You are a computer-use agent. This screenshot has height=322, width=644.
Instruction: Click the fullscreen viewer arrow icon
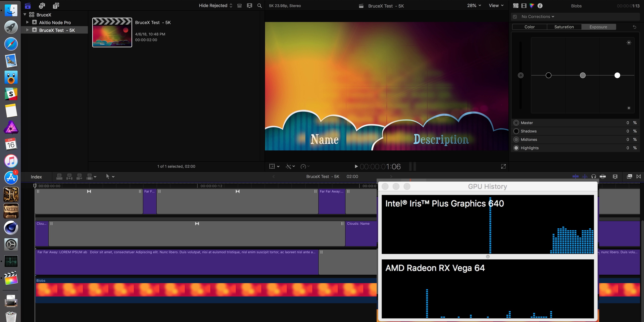point(503,167)
